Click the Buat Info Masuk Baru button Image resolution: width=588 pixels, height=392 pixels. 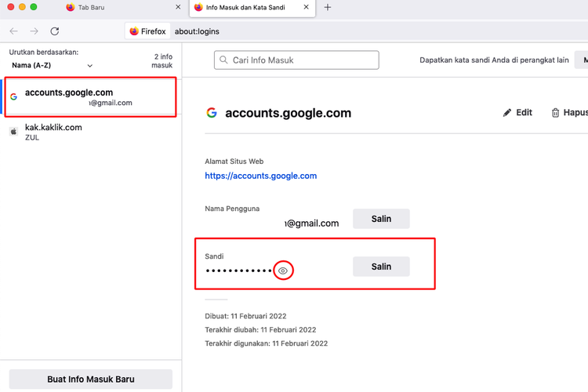[x=90, y=379]
